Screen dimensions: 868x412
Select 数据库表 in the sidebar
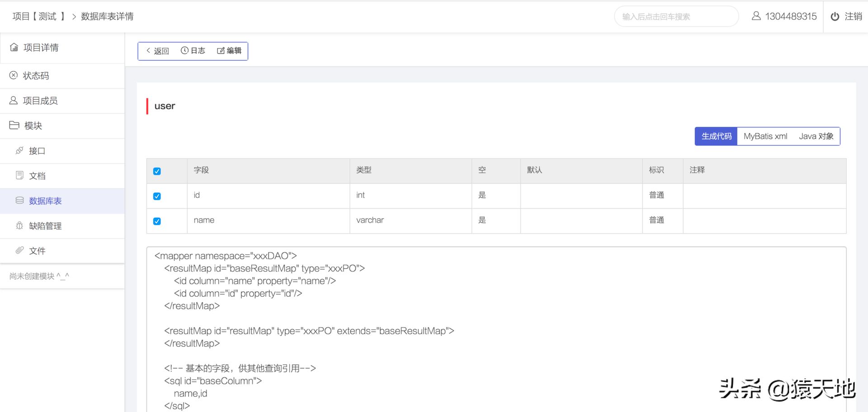tap(62, 201)
